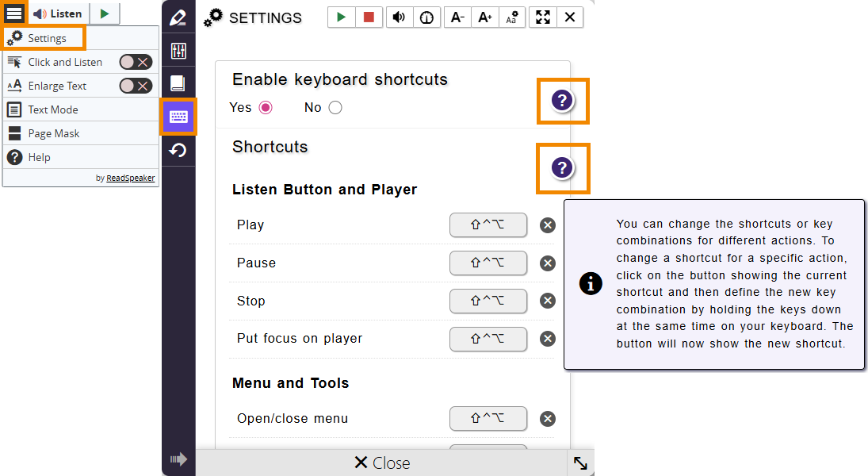Expand the panel with the bottom-right resize arrow
The width and height of the screenshot is (868, 476).
tap(581, 463)
